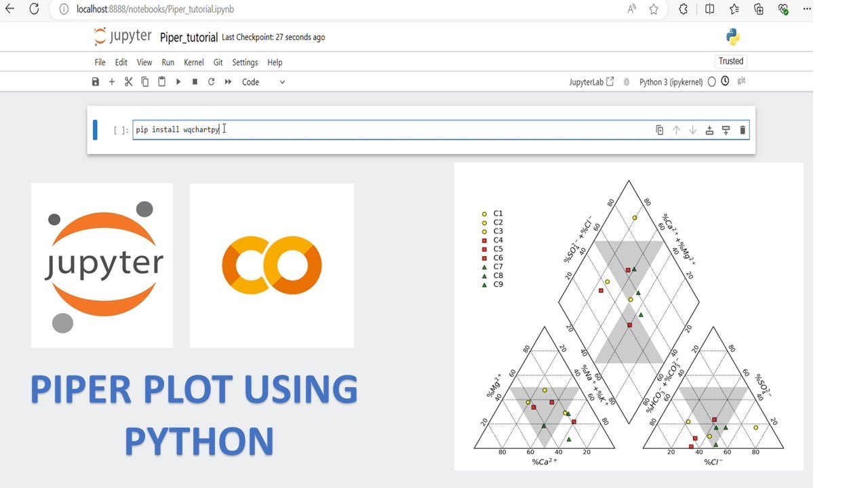Click the Python 3 (ipykernel) kernel selector

[671, 82]
